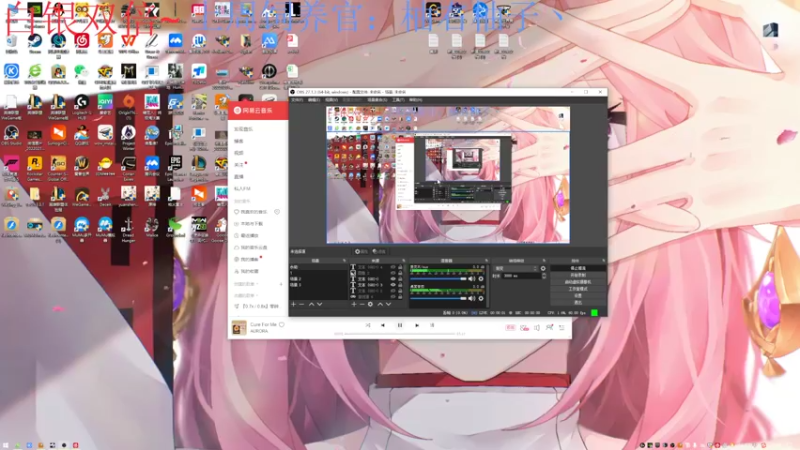The image size is (800, 450).
Task: Click the transition duration spinner arrows
Action: 544,276
